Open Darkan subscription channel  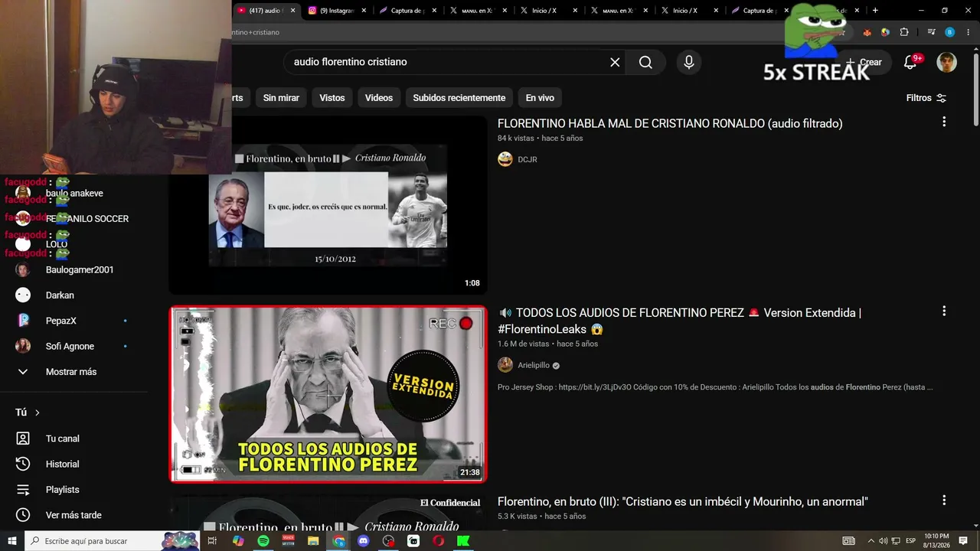pos(60,295)
